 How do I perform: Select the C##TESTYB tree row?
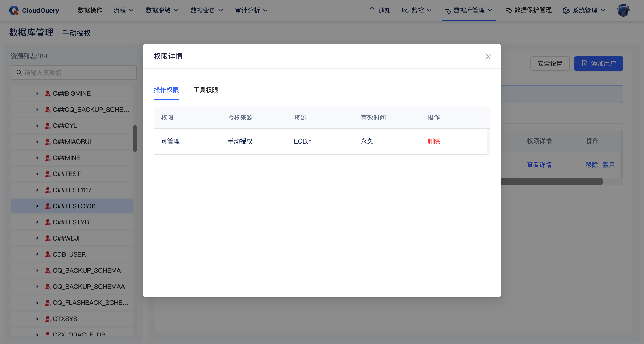pos(72,222)
